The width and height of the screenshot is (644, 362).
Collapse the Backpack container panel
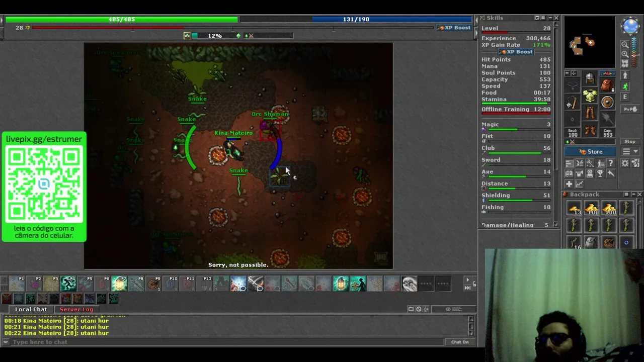pyautogui.click(x=633, y=195)
